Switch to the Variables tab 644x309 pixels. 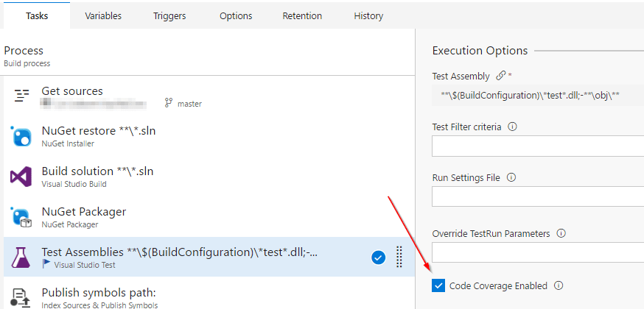coord(103,15)
